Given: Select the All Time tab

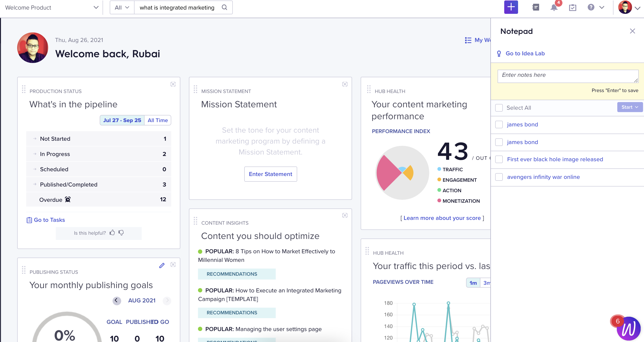Looking at the screenshot, I should click(157, 120).
